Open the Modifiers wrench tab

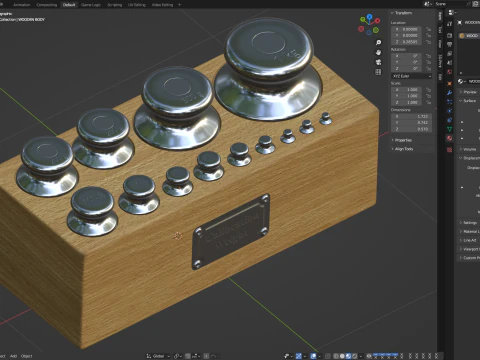450,93
